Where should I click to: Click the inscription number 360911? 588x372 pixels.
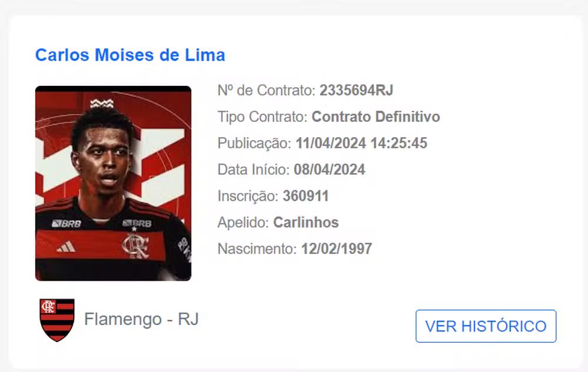click(x=306, y=196)
